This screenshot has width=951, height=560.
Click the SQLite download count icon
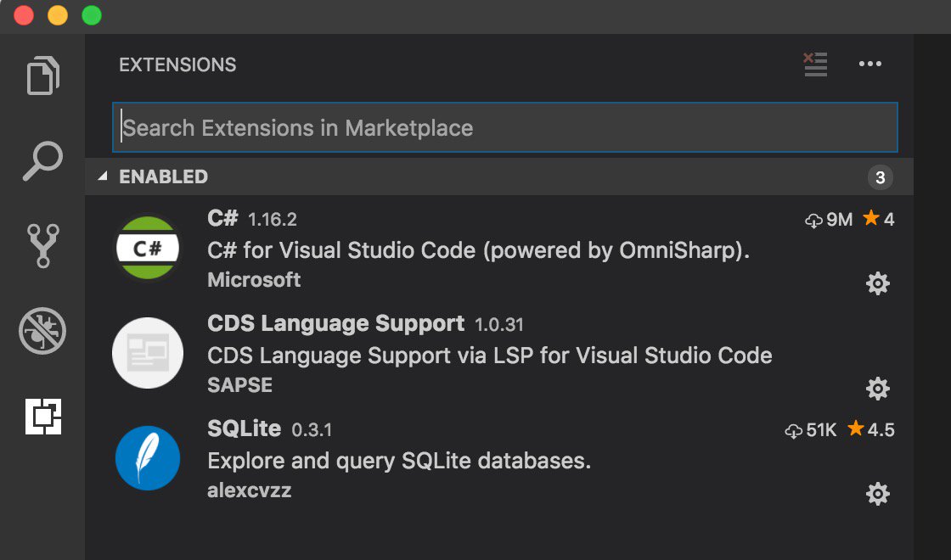click(793, 431)
